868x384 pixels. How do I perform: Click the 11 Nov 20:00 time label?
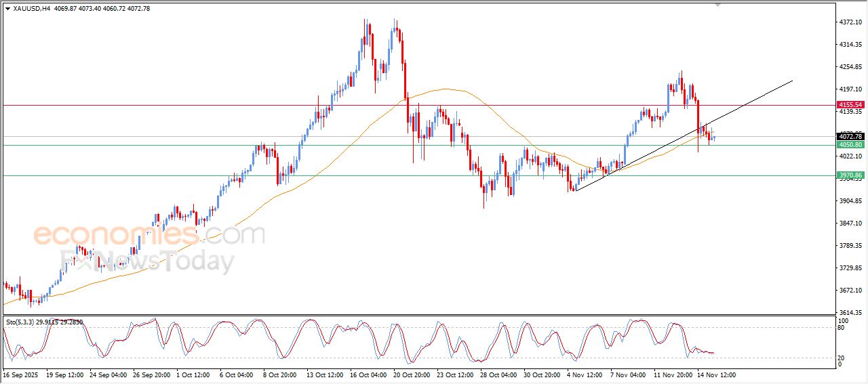click(x=673, y=375)
